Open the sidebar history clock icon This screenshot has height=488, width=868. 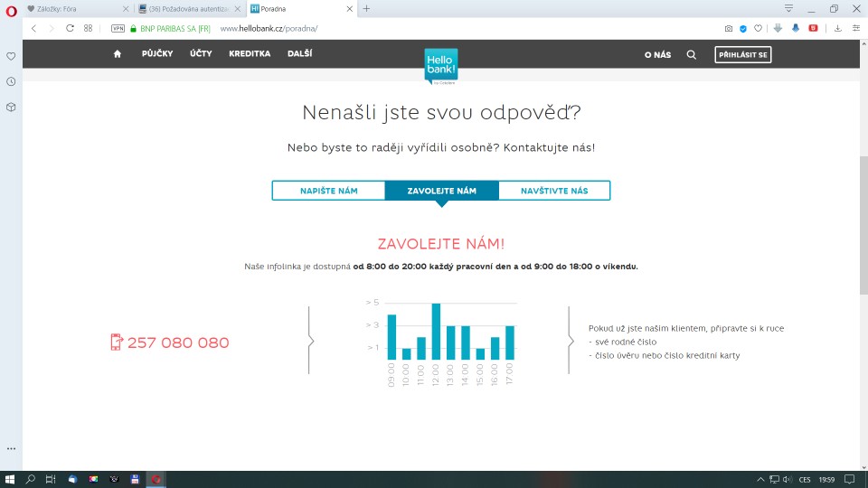coord(11,81)
